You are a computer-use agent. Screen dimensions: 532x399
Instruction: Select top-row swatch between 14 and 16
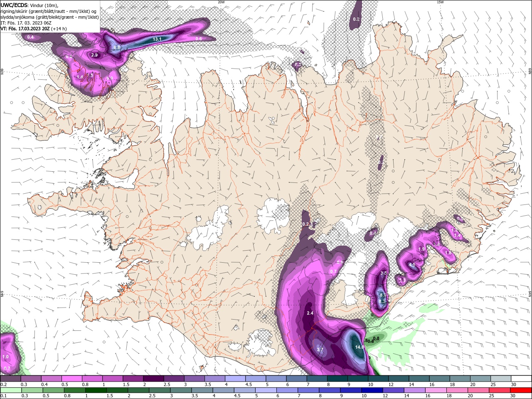(x=419, y=379)
